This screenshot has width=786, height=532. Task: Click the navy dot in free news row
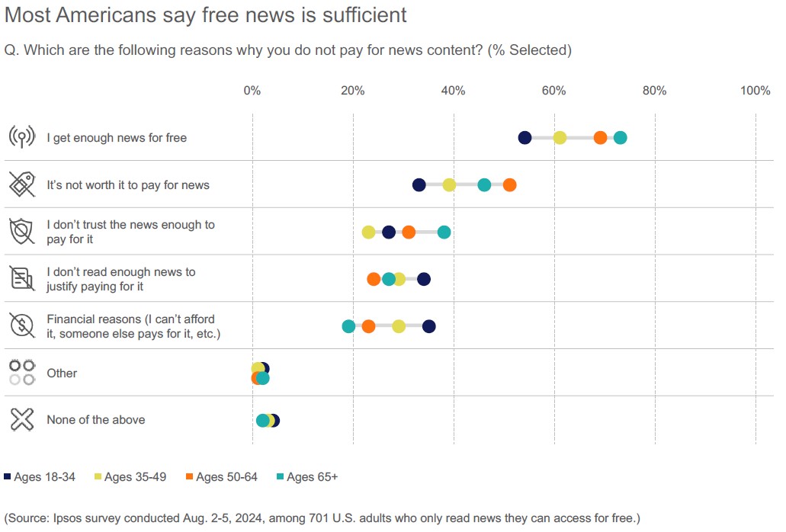click(x=525, y=138)
